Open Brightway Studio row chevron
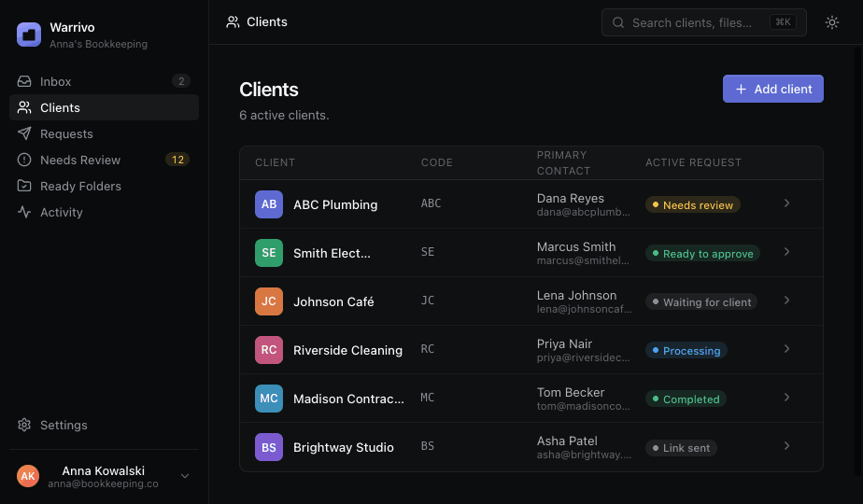The height and width of the screenshot is (504, 863). 786,446
